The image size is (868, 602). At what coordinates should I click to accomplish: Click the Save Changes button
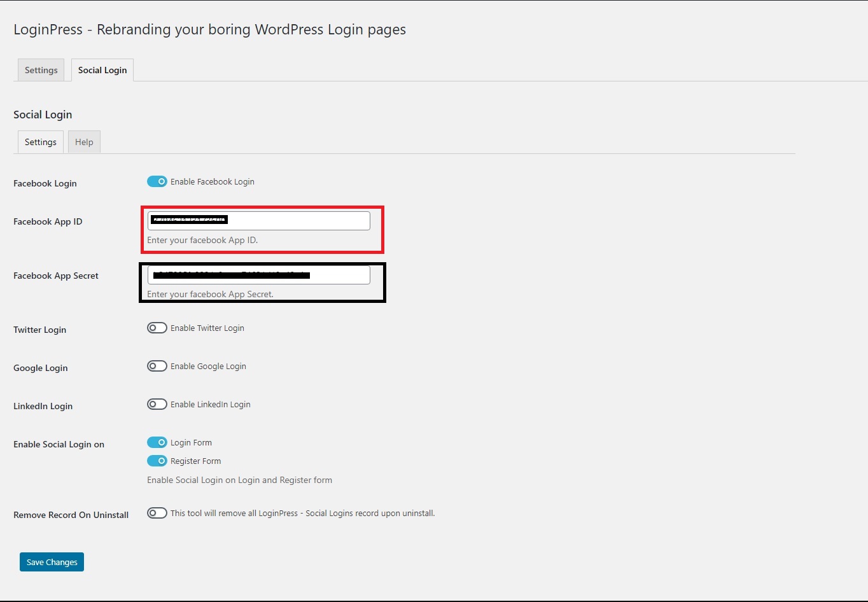point(52,562)
